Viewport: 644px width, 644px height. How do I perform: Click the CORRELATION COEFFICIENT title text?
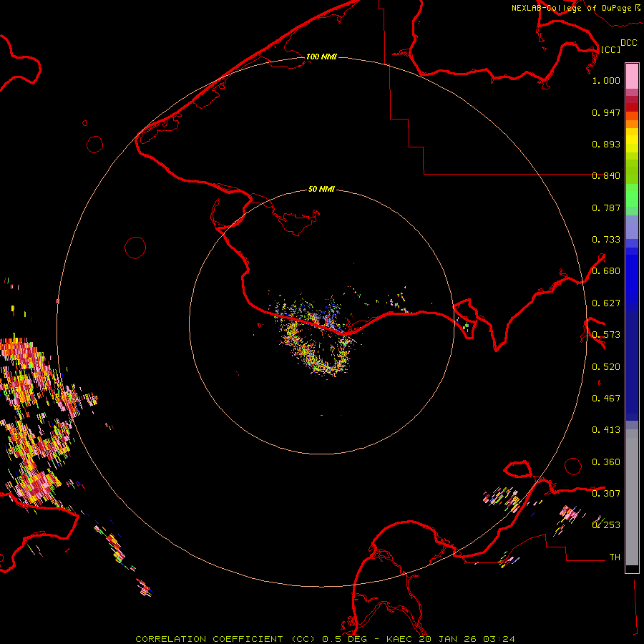click(x=210, y=639)
